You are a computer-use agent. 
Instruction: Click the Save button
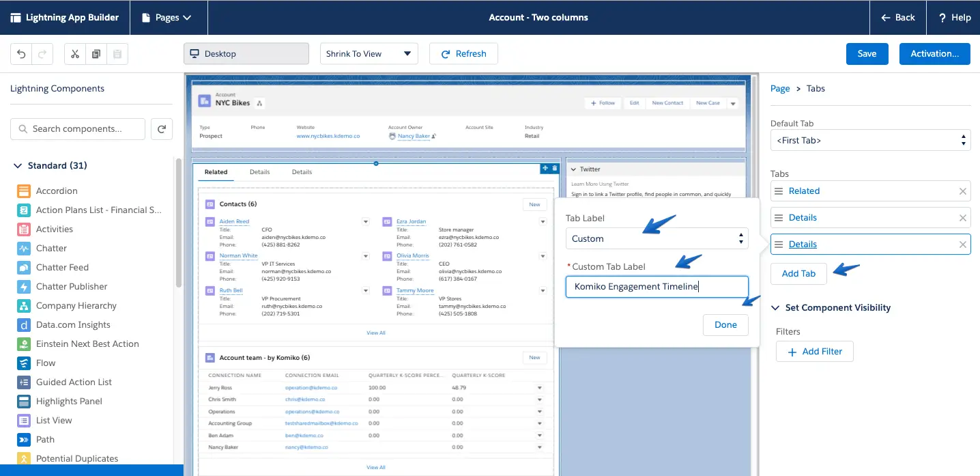click(x=867, y=54)
